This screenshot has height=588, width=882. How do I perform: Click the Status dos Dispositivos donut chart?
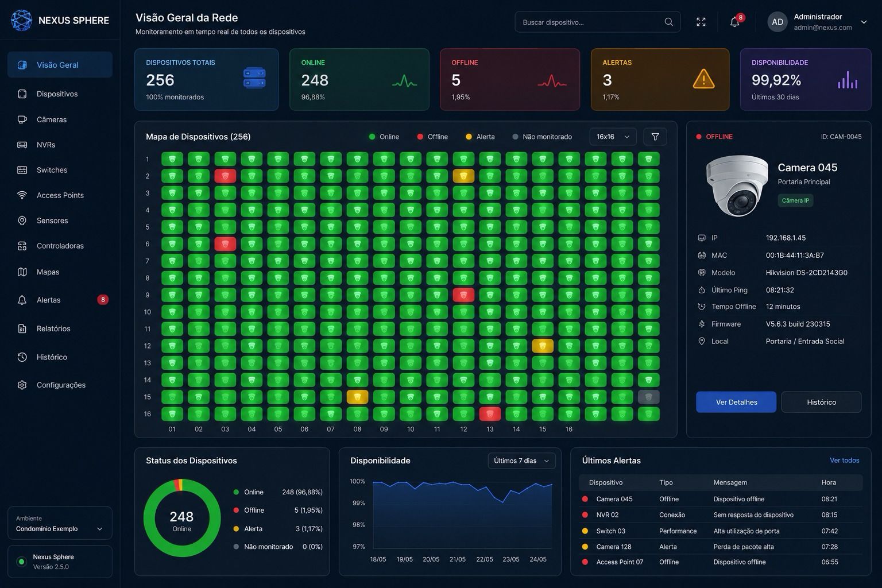181,518
